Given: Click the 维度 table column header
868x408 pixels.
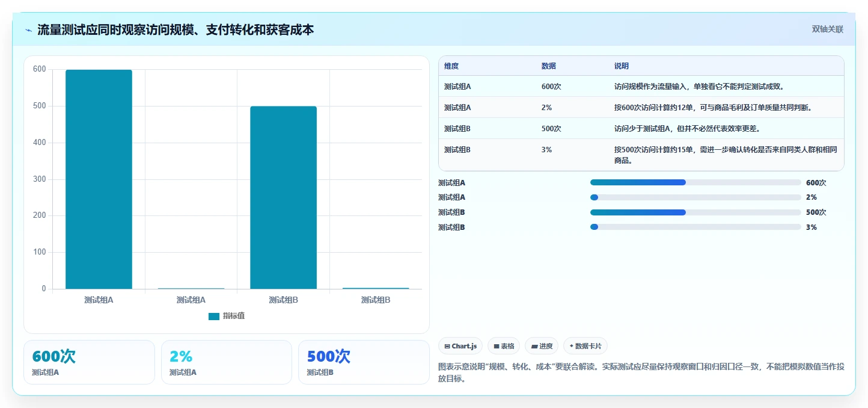Looking at the screenshot, I should coord(451,66).
